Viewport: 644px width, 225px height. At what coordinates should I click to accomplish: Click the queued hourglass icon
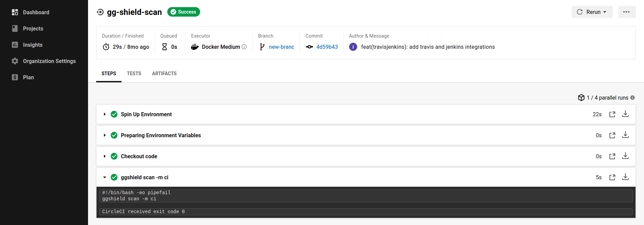[x=165, y=47]
